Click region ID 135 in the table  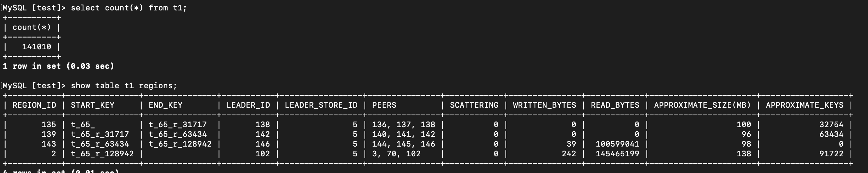tap(49, 125)
